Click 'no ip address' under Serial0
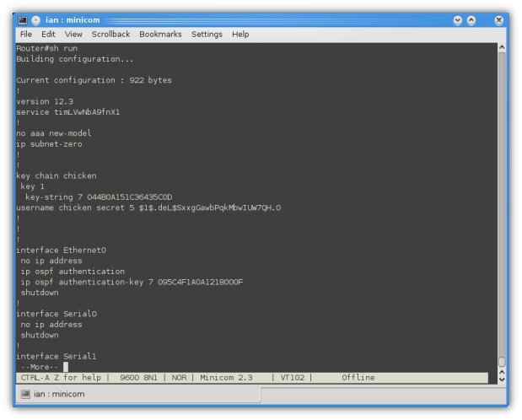 pos(51,325)
